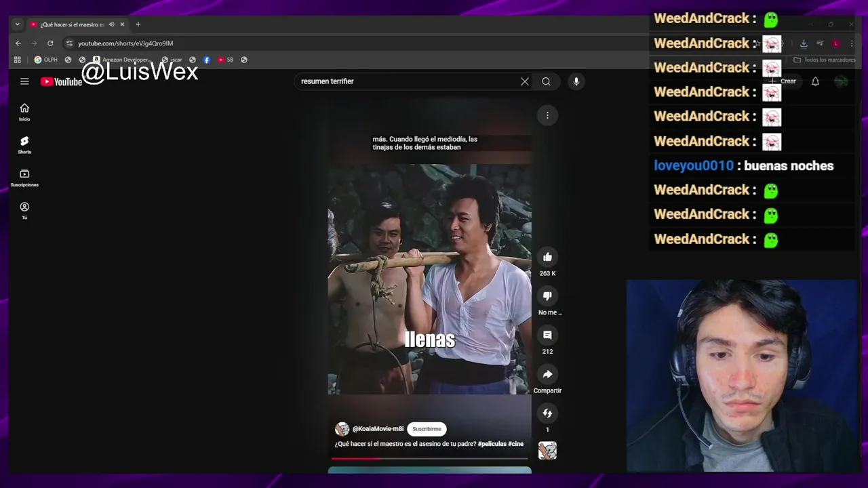Go to YouTube home via logo
This screenshot has width=868, height=488.
pos(61,82)
